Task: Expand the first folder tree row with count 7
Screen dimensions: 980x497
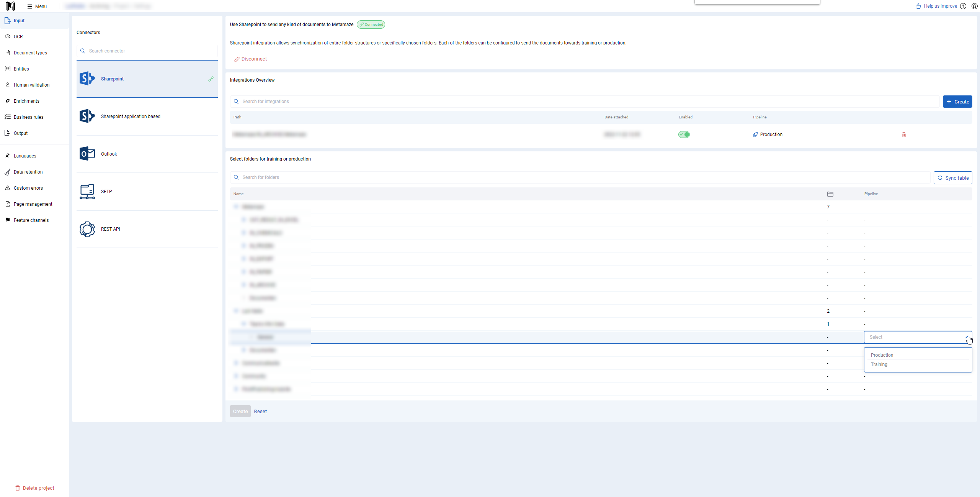Action: click(236, 207)
